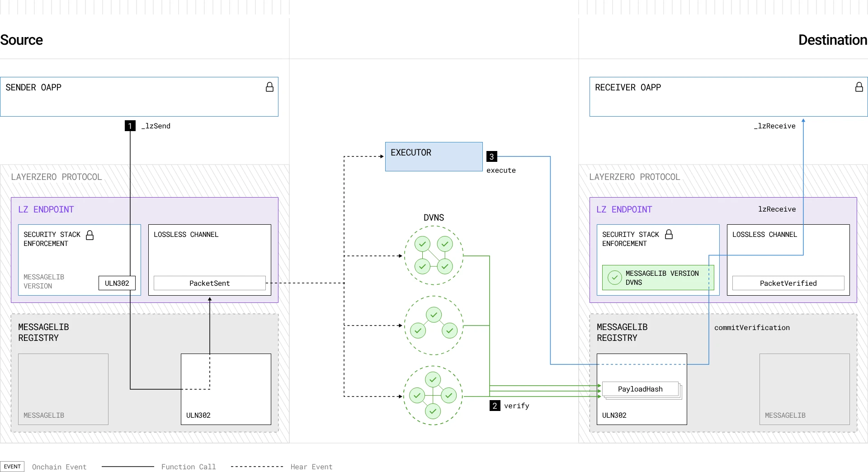Click the commitVerification label
This screenshot has height=472, width=868.
752,327
